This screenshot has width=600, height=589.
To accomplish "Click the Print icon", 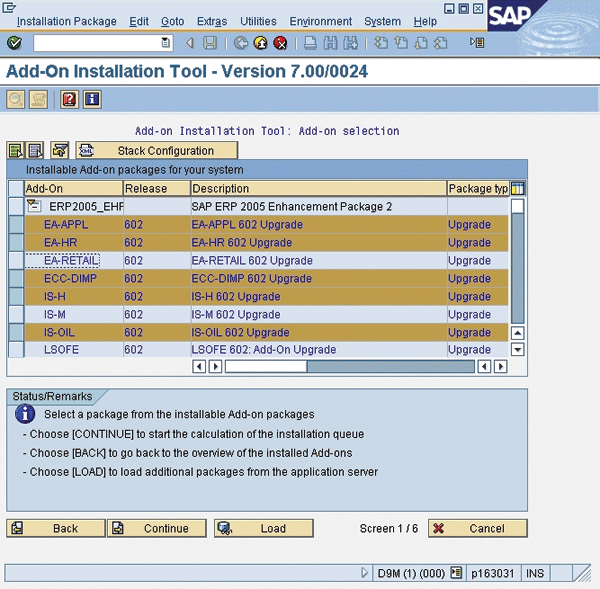I will (310, 43).
